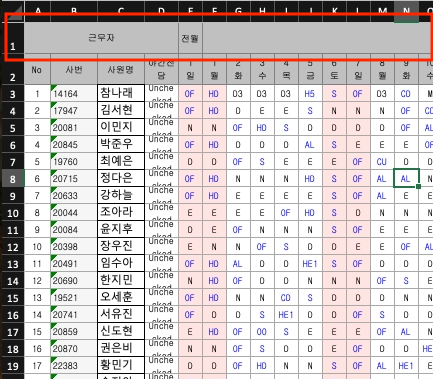Click employee ID cell 22383
This screenshot has width=433, height=379.
[74, 366]
